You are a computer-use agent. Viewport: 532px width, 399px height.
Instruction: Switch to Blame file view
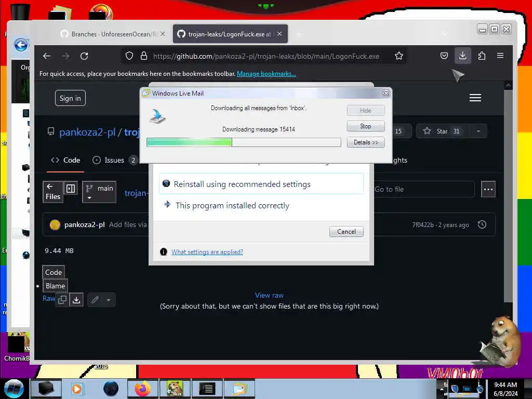tap(55, 286)
